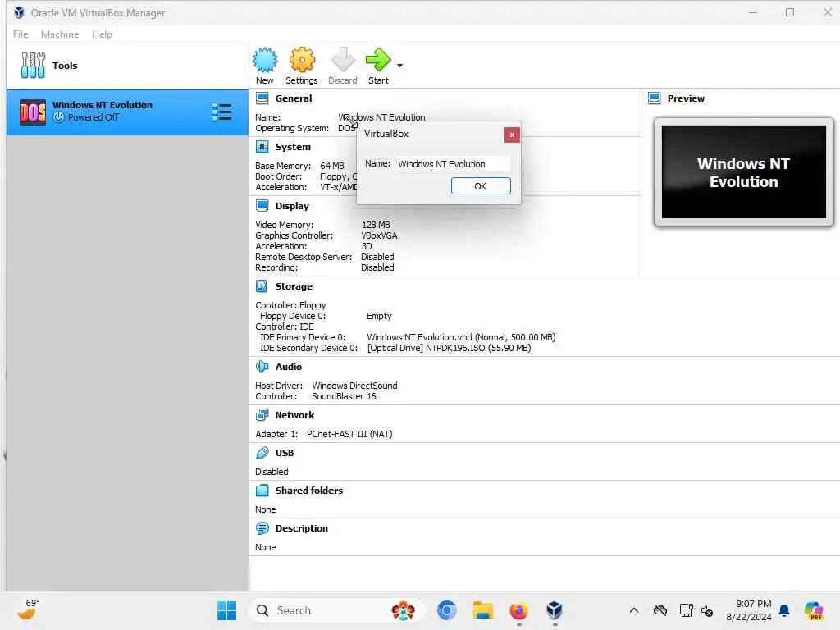
Task: Click the PCnet-FAST III (NAT) adapter text
Action: (349, 434)
